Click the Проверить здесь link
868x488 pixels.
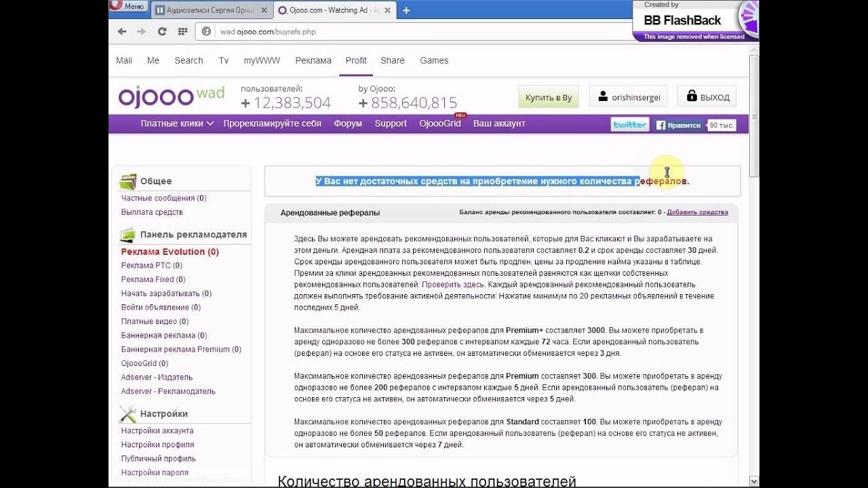tap(453, 285)
